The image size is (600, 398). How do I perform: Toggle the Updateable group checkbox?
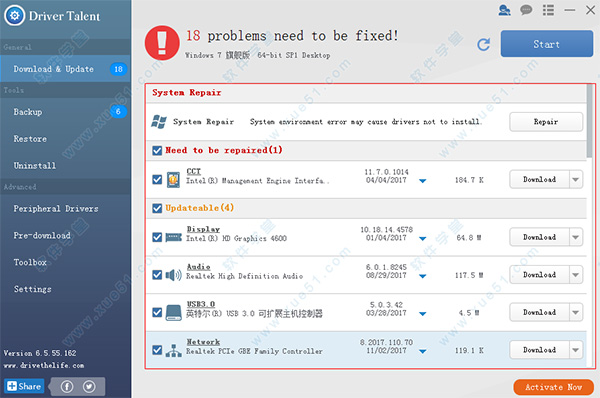click(157, 208)
